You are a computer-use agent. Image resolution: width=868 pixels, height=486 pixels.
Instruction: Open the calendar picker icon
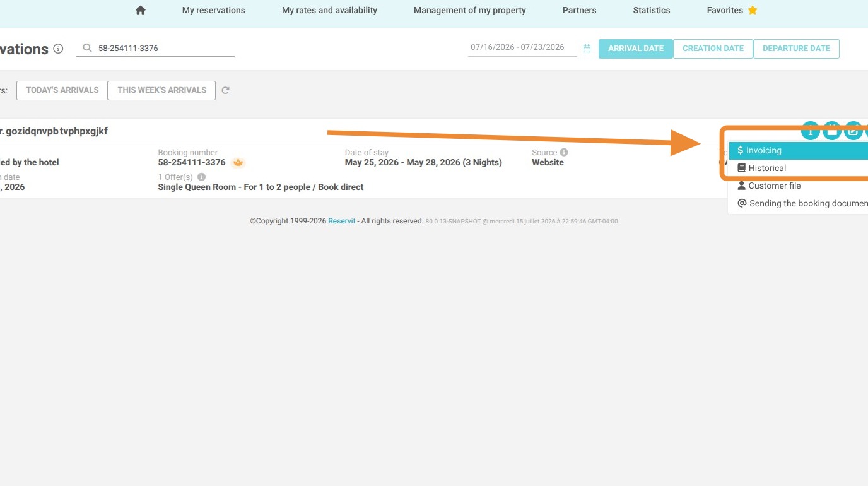click(587, 49)
